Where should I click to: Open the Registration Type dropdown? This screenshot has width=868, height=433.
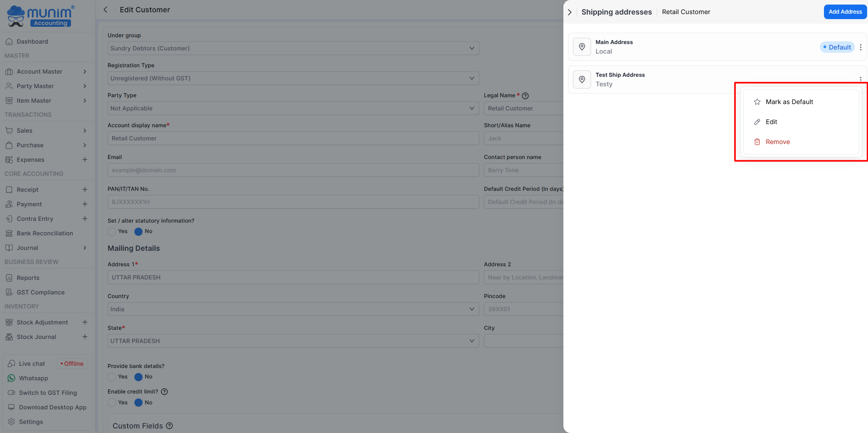(x=293, y=78)
